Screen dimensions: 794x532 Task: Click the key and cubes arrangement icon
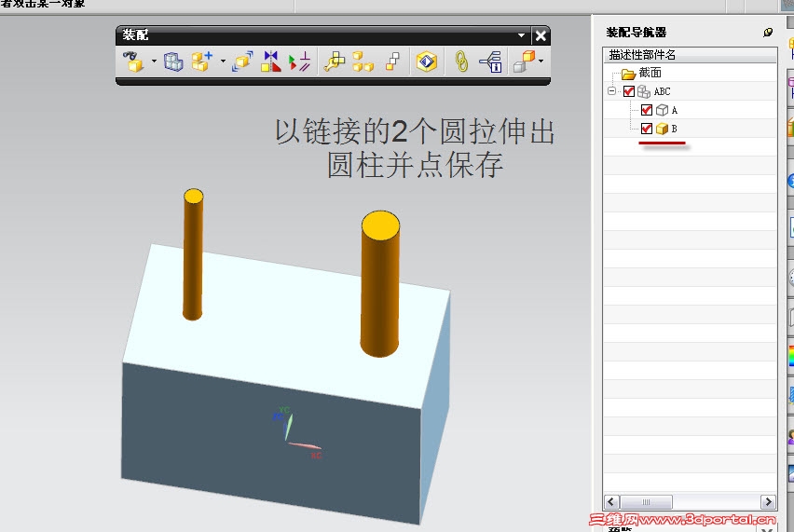coord(335,61)
